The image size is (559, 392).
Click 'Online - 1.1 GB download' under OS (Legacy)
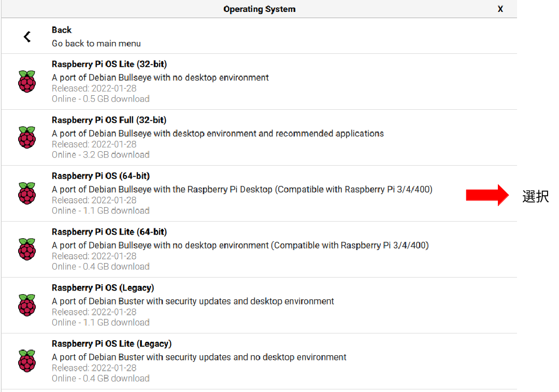click(101, 323)
